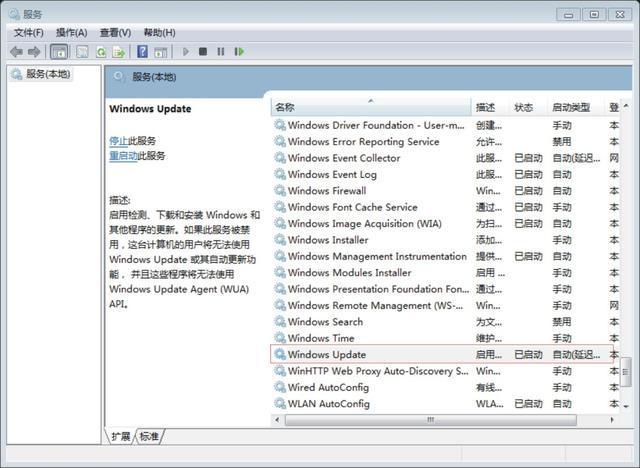Click 自动(延迟... startup type of Windows Event Collector
The image size is (640, 468).
[576, 158]
